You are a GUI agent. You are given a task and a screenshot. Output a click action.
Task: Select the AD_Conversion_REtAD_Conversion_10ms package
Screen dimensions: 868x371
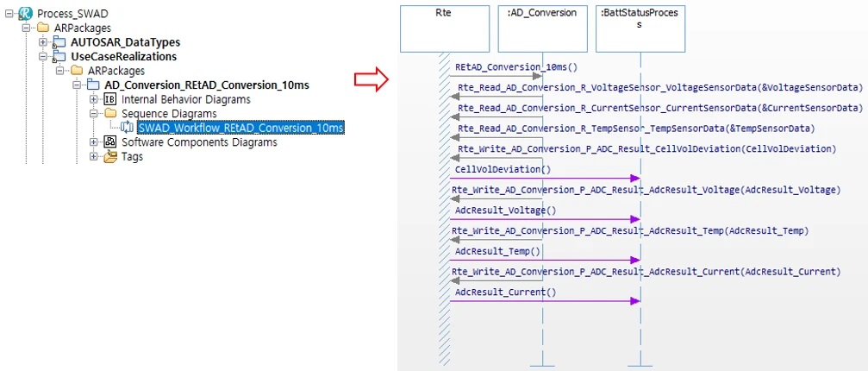206,85
